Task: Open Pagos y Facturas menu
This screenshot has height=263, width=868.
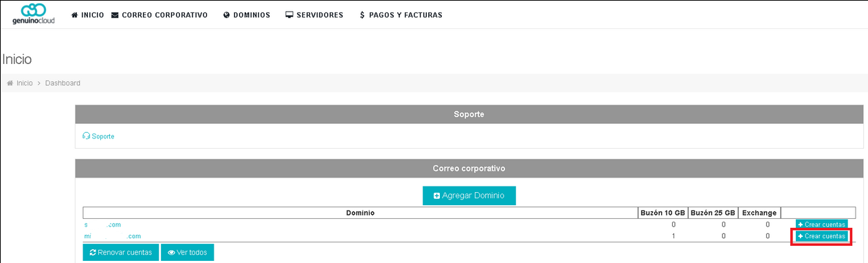Action: tap(401, 15)
